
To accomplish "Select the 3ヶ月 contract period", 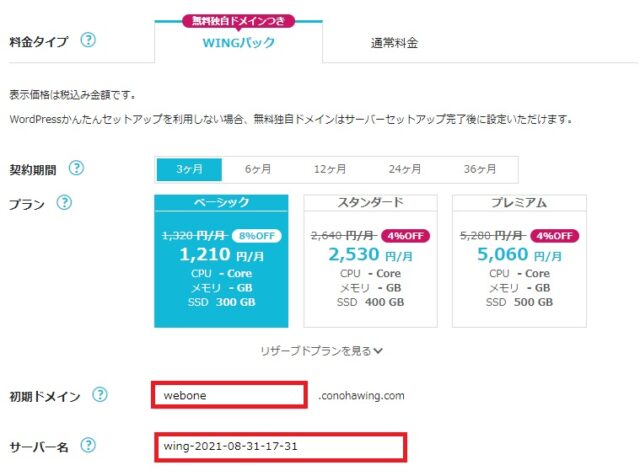I will click(189, 169).
